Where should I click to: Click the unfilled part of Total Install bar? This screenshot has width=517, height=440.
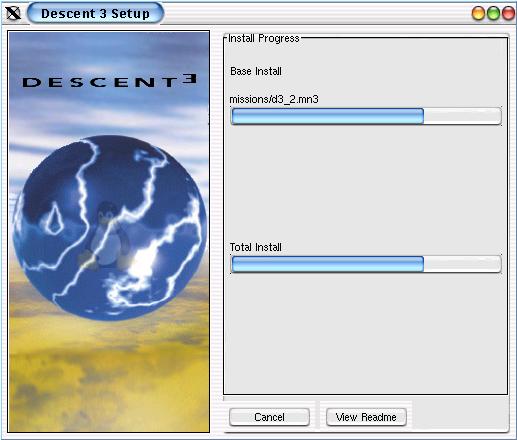[462, 264]
